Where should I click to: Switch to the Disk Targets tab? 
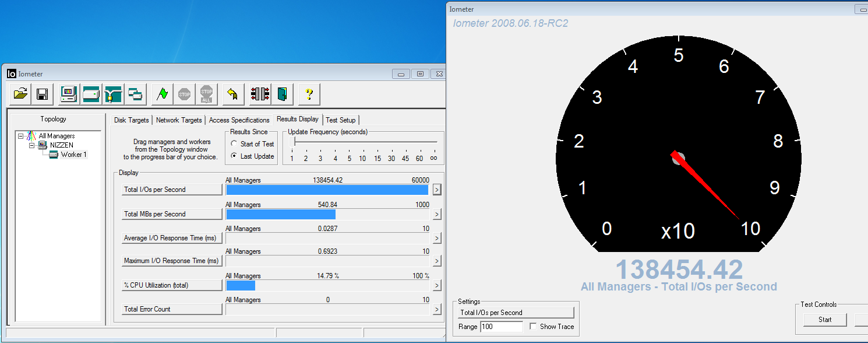coord(132,120)
